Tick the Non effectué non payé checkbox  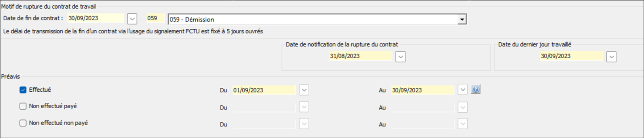(23, 123)
